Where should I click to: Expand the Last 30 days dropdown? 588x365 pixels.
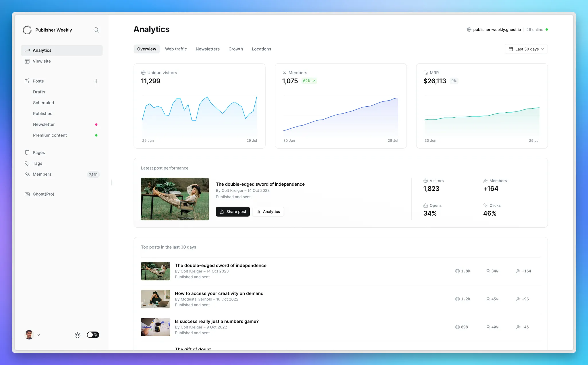pyautogui.click(x=526, y=49)
